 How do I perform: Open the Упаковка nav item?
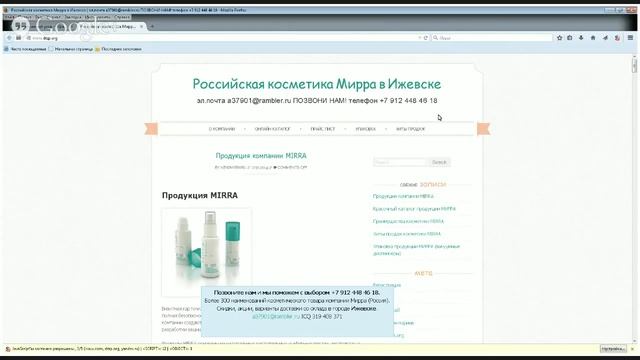point(365,129)
